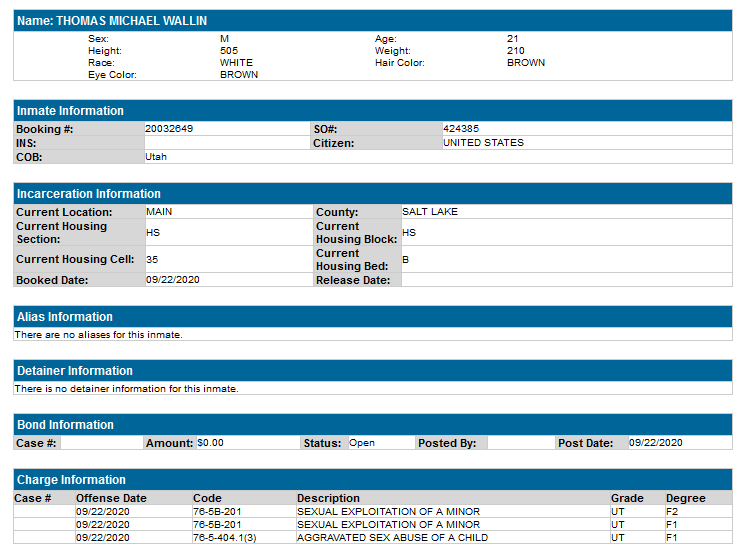Click the INS label
Screen dimensions: 751x560
coord(26,143)
